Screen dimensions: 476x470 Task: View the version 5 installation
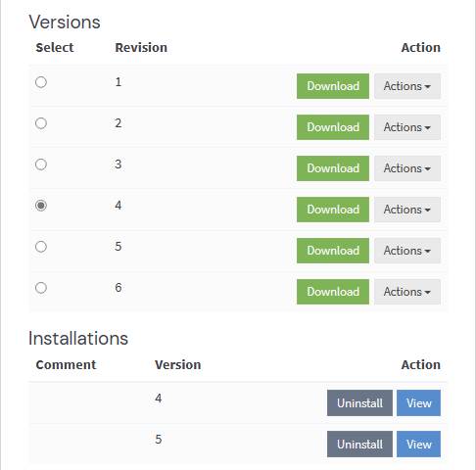[418, 445]
